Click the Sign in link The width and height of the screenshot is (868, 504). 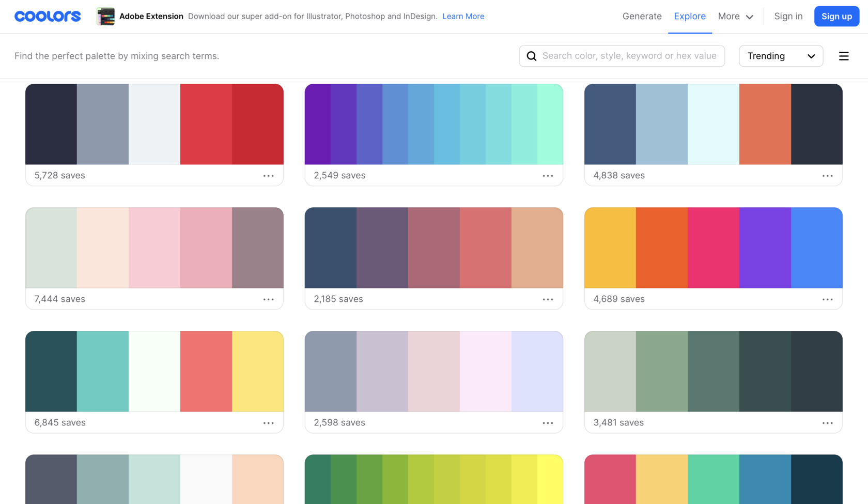point(788,17)
